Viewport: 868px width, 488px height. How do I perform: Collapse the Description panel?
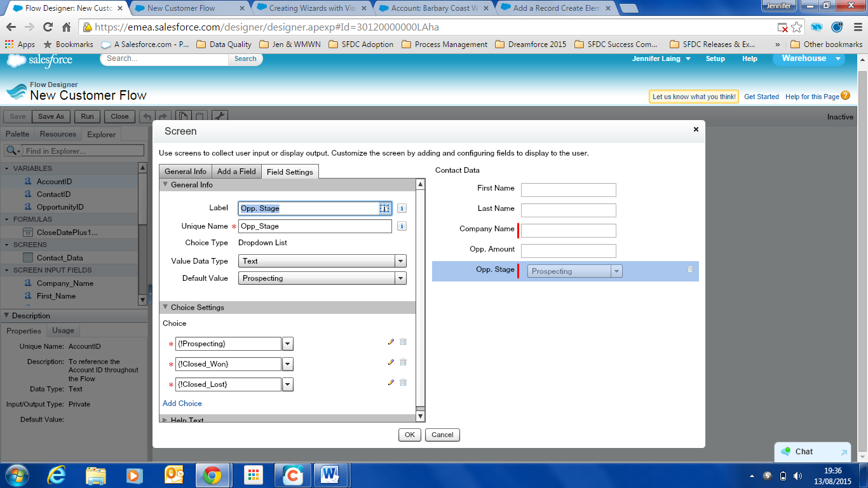pyautogui.click(x=7, y=315)
